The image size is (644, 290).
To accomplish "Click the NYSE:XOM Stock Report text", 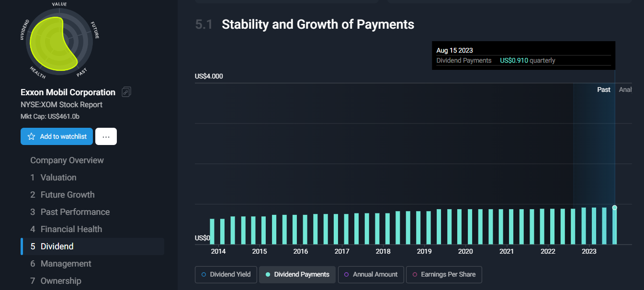I will (61, 104).
